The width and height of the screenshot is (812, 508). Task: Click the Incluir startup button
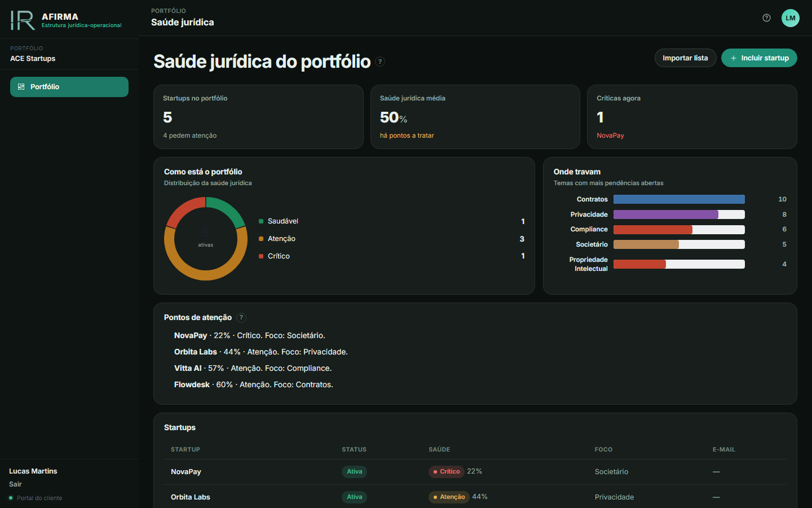tap(759, 58)
